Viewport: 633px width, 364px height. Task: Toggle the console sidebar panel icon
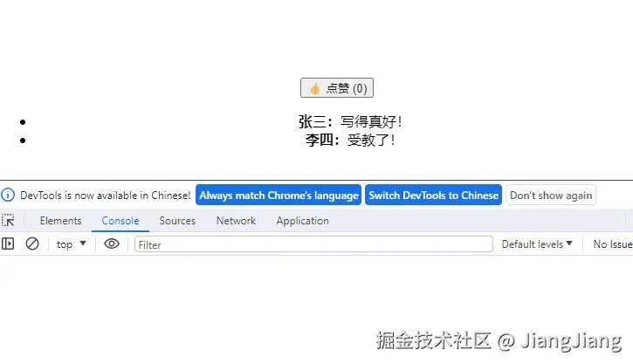(8, 244)
